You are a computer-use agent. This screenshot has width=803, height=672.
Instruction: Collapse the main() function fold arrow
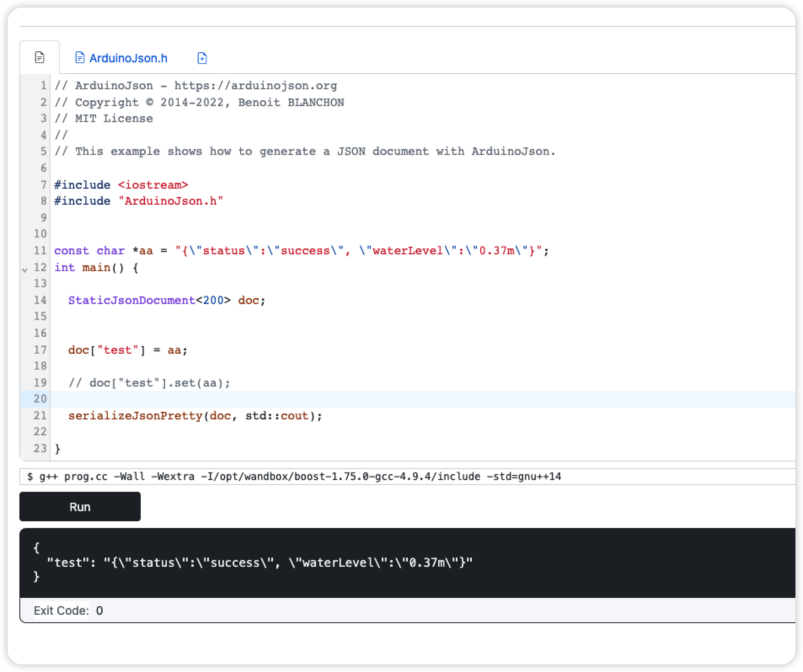pyautogui.click(x=25, y=269)
